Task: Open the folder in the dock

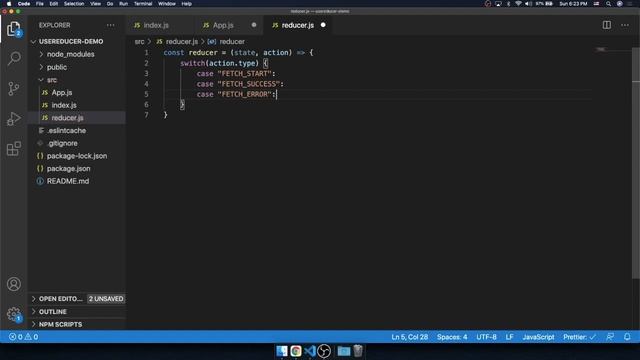Action: pyautogui.click(x=344, y=351)
